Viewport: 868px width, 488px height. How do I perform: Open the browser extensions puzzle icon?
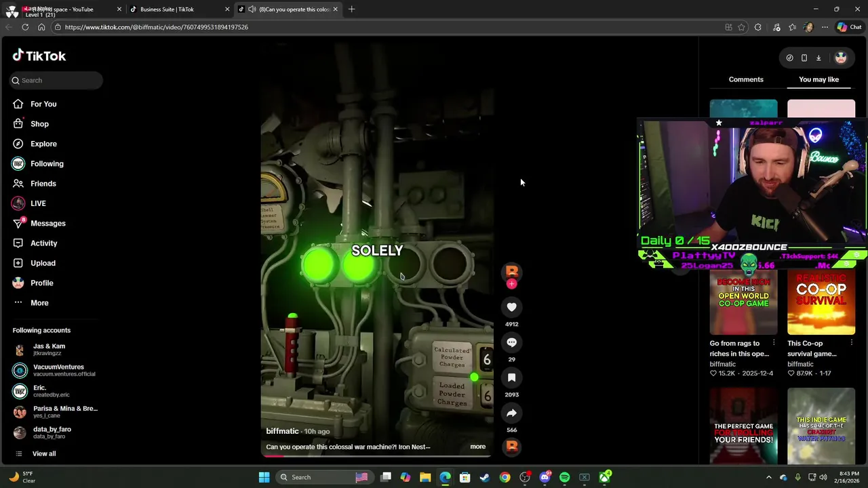(758, 27)
